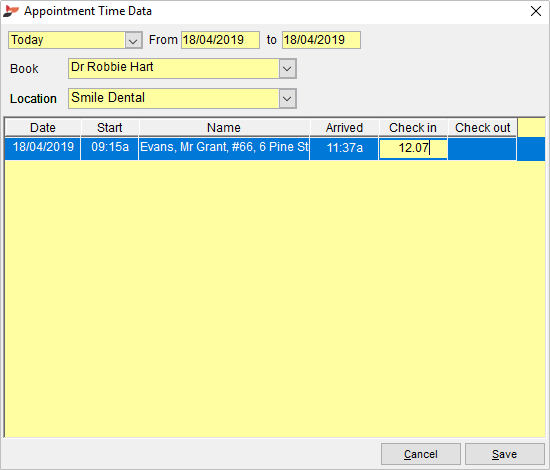
Task: Sort by the Date column header
Action: (43, 128)
